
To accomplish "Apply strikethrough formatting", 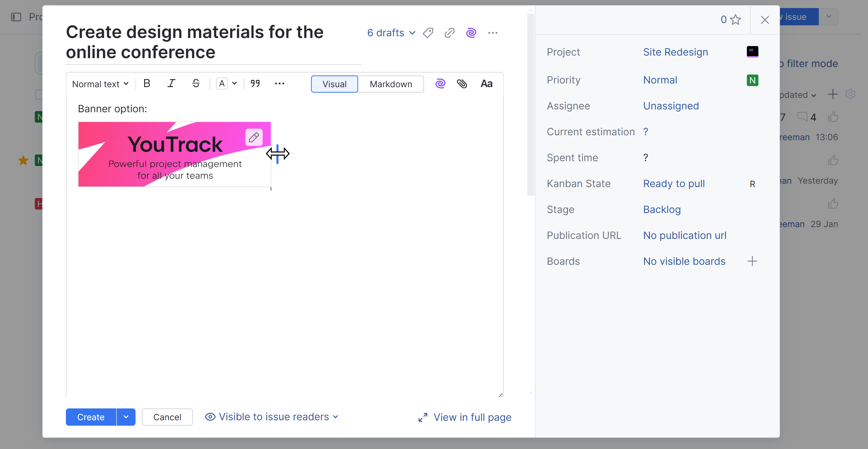I will click(x=196, y=83).
